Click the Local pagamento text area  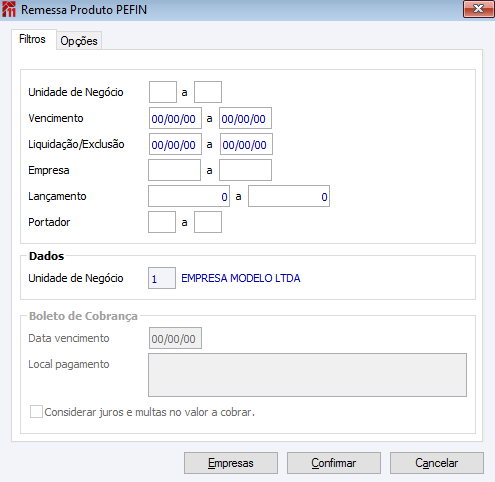307,375
